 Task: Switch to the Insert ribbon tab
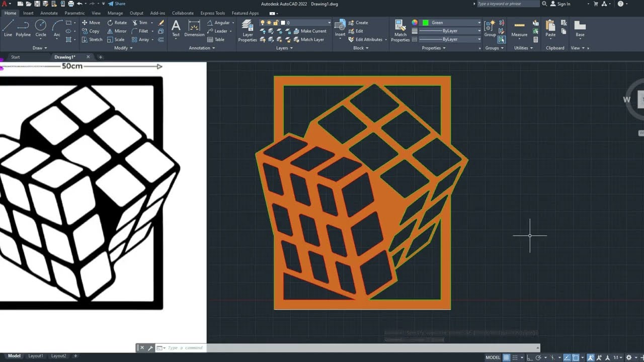tap(28, 13)
